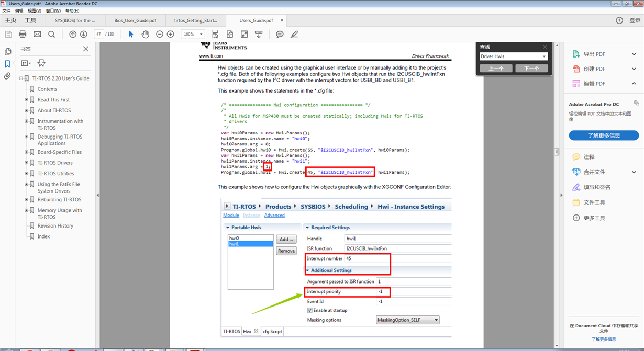Click the 编辑 PDF tool icon
Viewport: 644px width, 351px height.
point(576,83)
